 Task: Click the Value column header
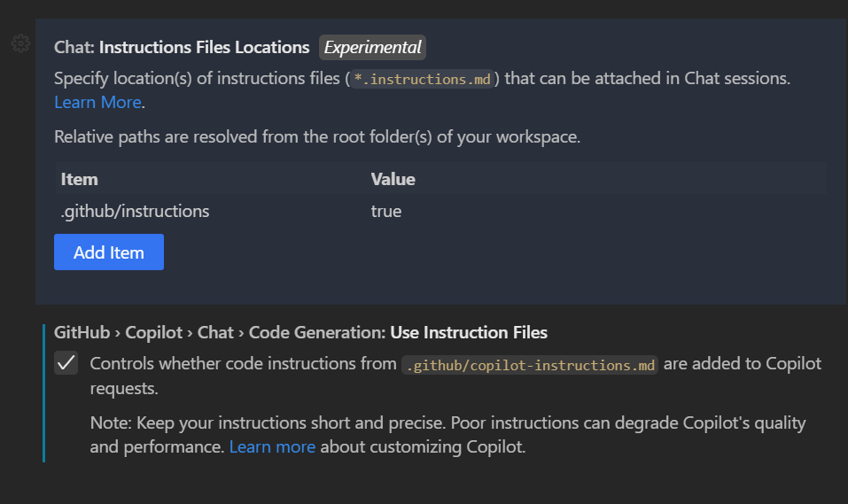click(x=393, y=179)
